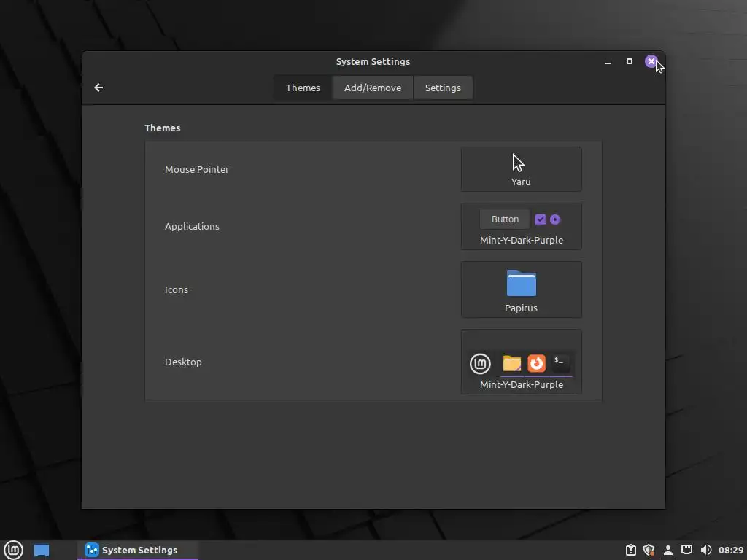Open the Icons theme selector showing Papirus

pyautogui.click(x=521, y=289)
